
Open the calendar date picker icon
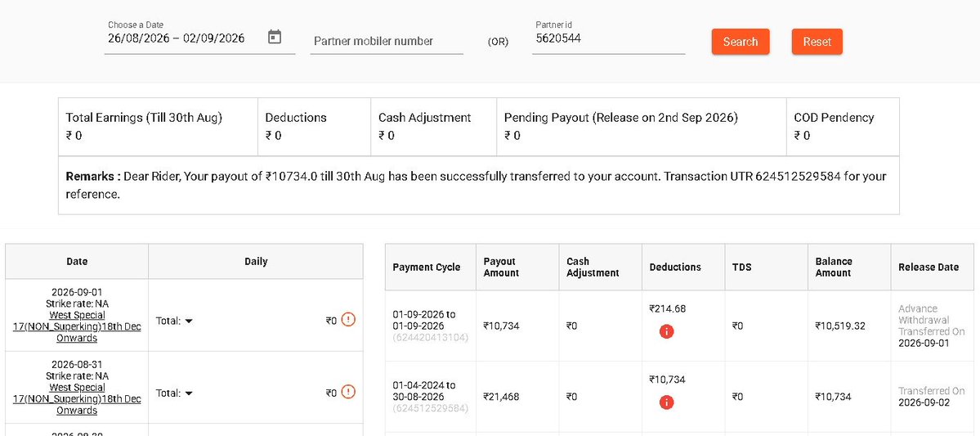click(x=275, y=37)
